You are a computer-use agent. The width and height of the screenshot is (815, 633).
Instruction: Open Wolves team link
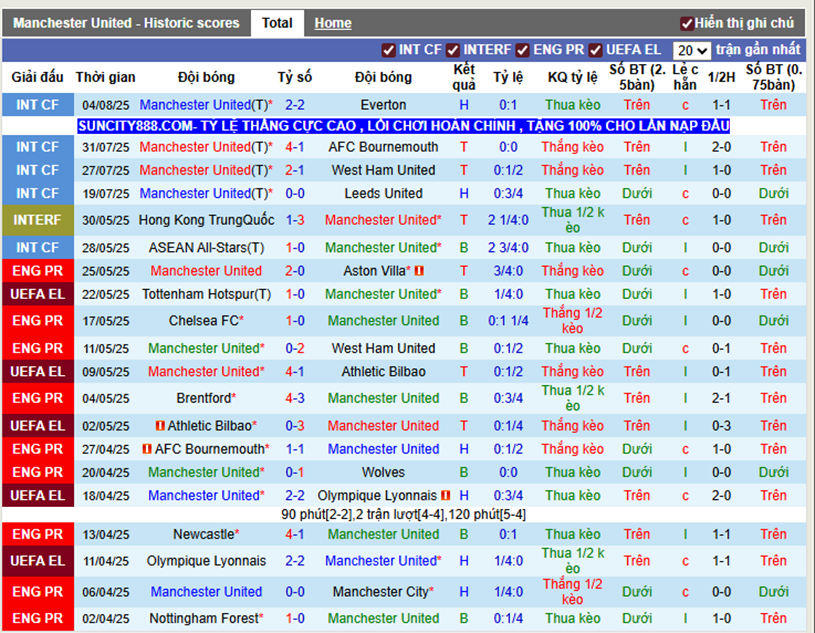(x=383, y=472)
